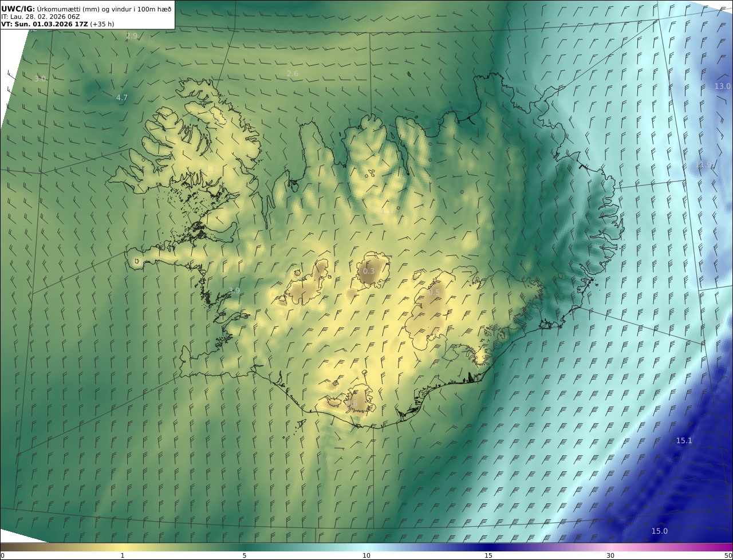Image resolution: width=733 pixels, height=560 pixels.
Task: Click the 1 tick on the color scale
Action: [x=123, y=555]
